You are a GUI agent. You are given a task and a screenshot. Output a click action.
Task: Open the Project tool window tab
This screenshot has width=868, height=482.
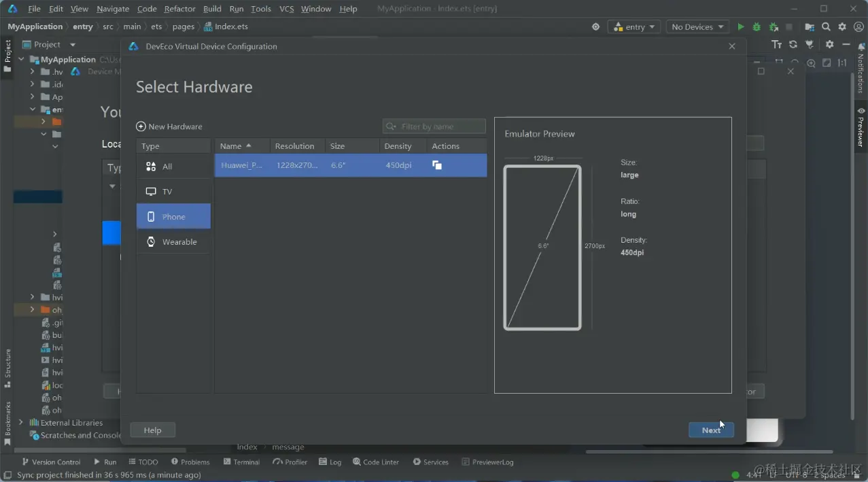click(7, 57)
